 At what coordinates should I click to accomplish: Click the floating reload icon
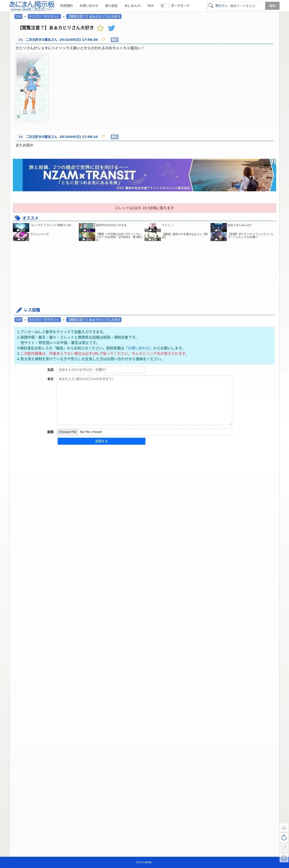(284, 838)
